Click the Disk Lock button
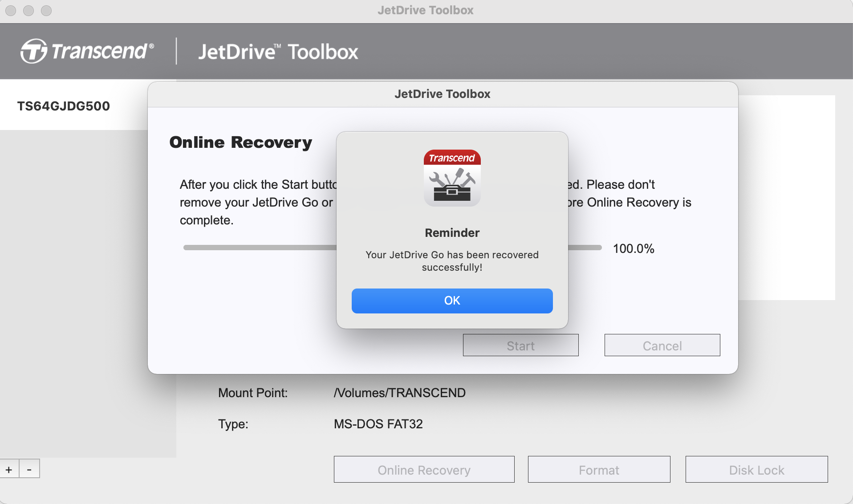Image resolution: width=853 pixels, height=504 pixels. 756,470
